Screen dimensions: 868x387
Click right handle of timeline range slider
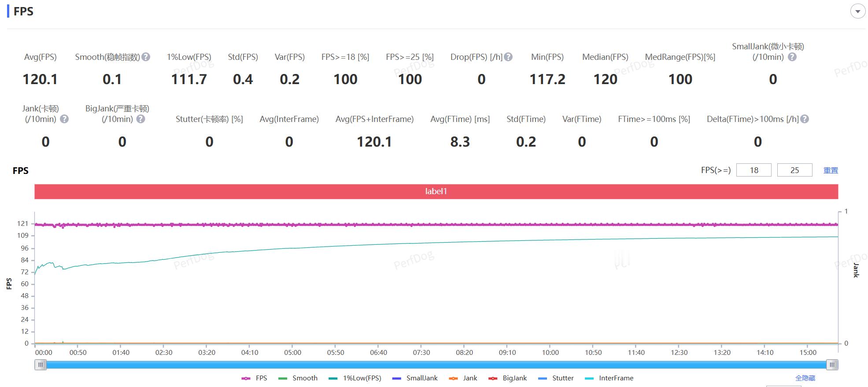point(832,365)
